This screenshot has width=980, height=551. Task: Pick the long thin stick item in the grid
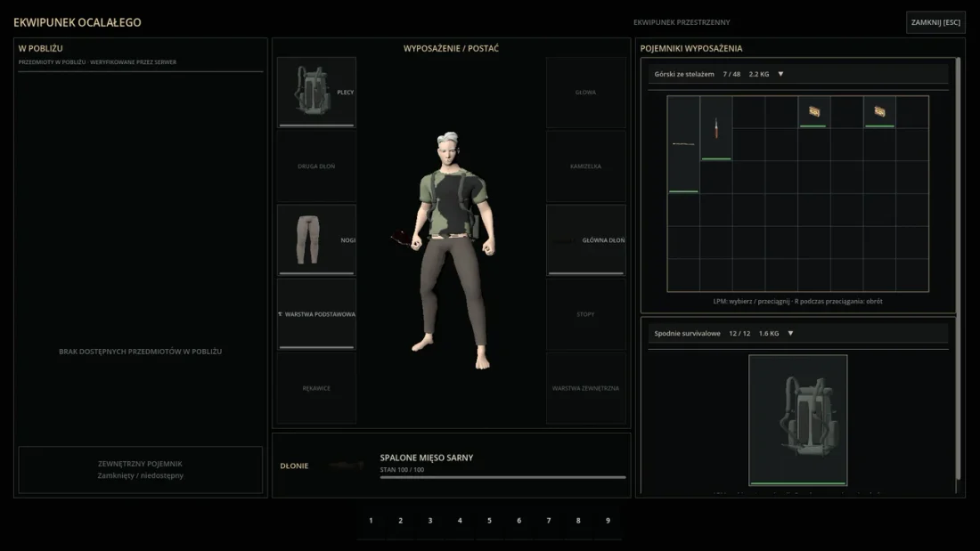(683, 144)
